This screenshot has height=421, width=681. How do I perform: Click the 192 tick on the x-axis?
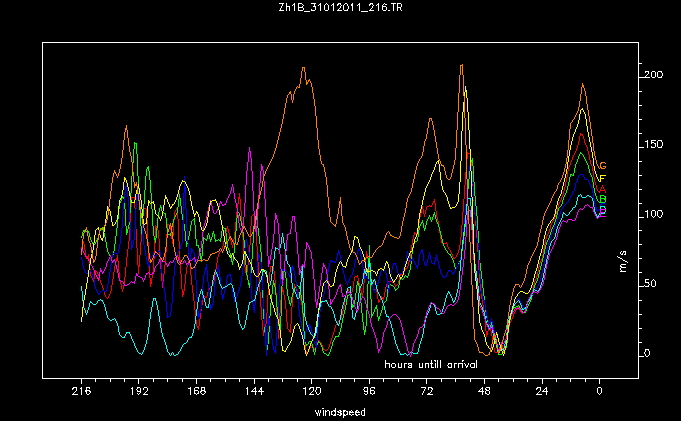pos(139,394)
